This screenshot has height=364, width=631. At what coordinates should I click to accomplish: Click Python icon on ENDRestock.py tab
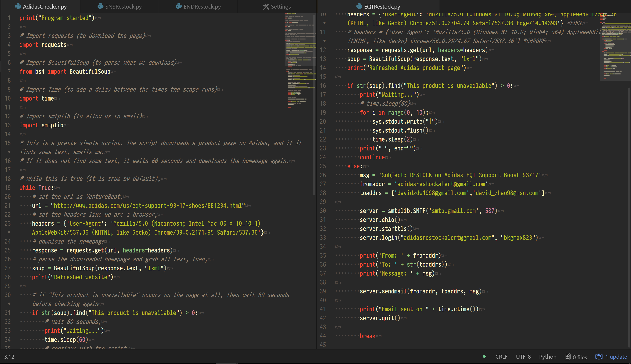coord(179,7)
